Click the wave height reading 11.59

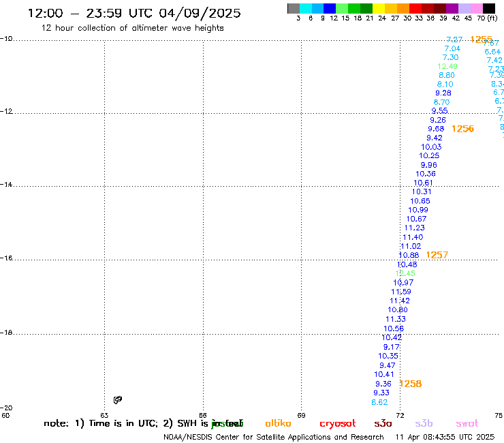401,292
